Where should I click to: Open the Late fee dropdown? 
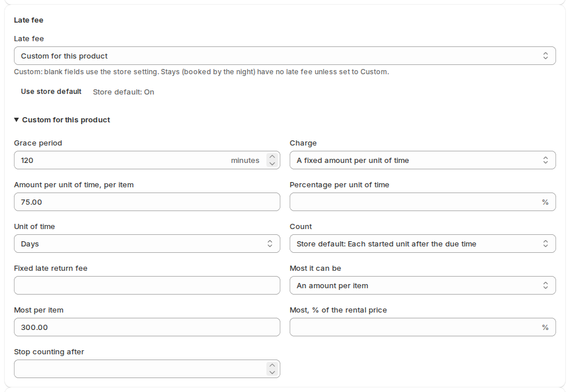click(284, 56)
